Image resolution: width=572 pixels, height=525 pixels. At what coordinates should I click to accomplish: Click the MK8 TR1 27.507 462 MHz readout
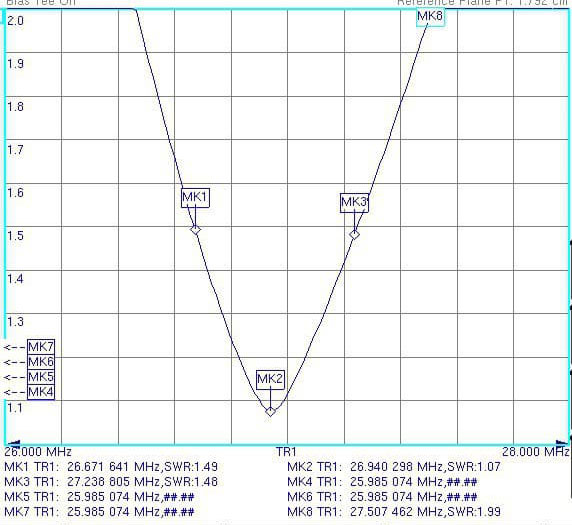tap(394, 512)
